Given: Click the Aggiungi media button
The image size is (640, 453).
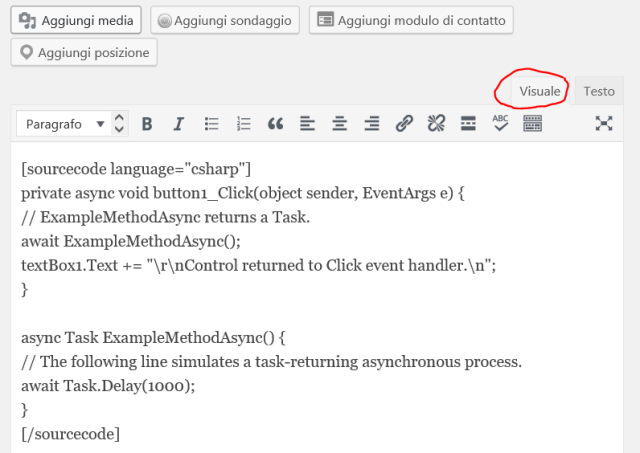Looking at the screenshot, I should 76,20.
